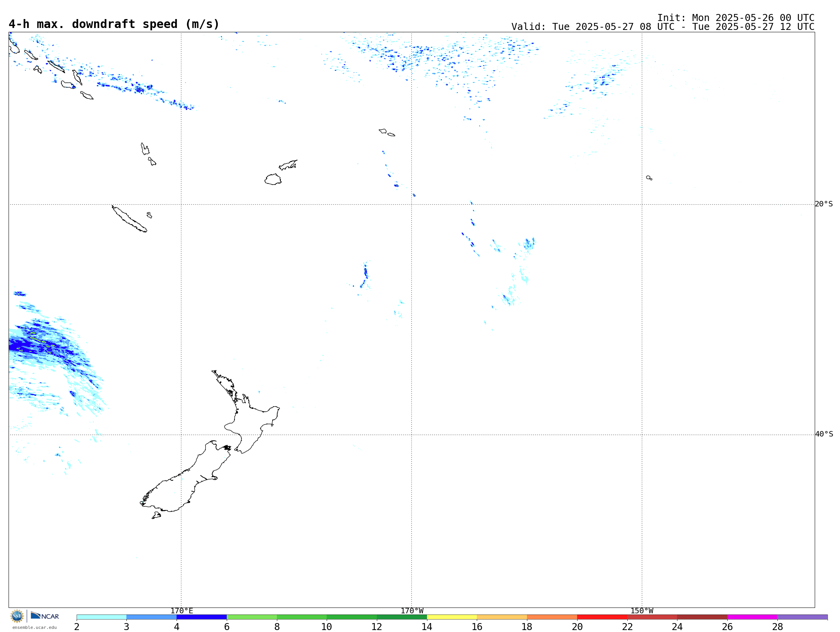The height and width of the screenshot is (632, 840).
Task: Click the colorbar tick label 6
Action: coord(227,627)
